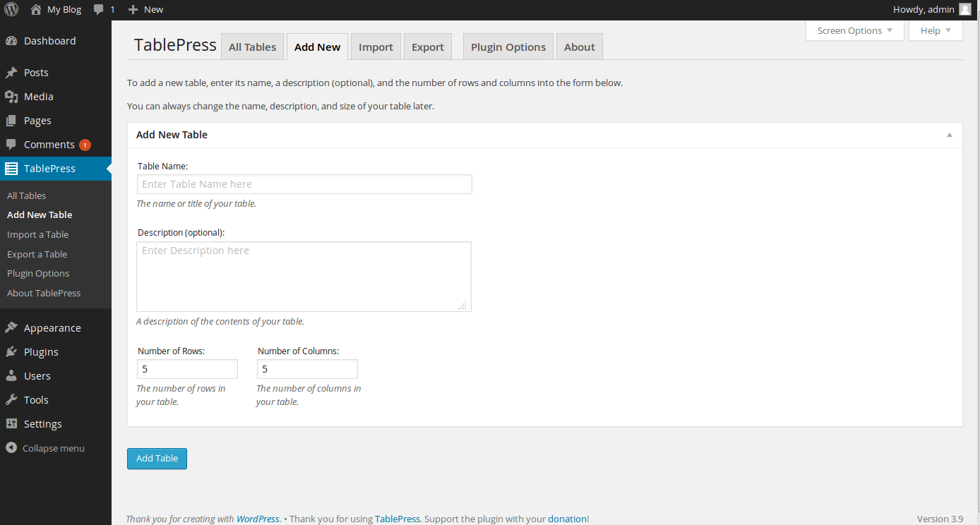The height and width of the screenshot is (525, 980).
Task: Follow the donation link in footer
Action: (x=567, y=519)
